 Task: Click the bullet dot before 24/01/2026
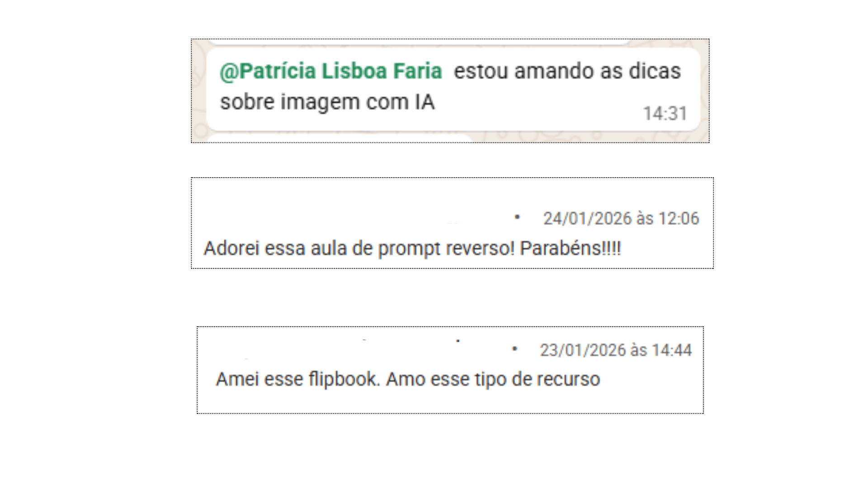[517, 218]
